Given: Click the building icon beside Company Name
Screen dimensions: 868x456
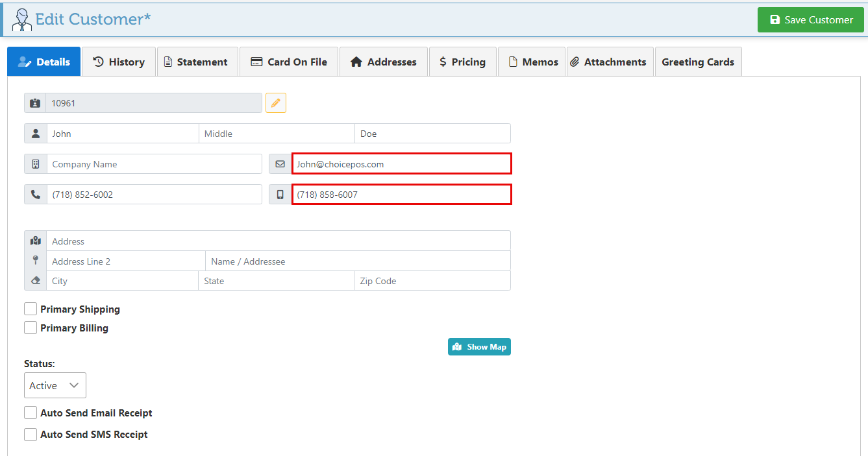Looking at the screenshot, I should (36, 164).
